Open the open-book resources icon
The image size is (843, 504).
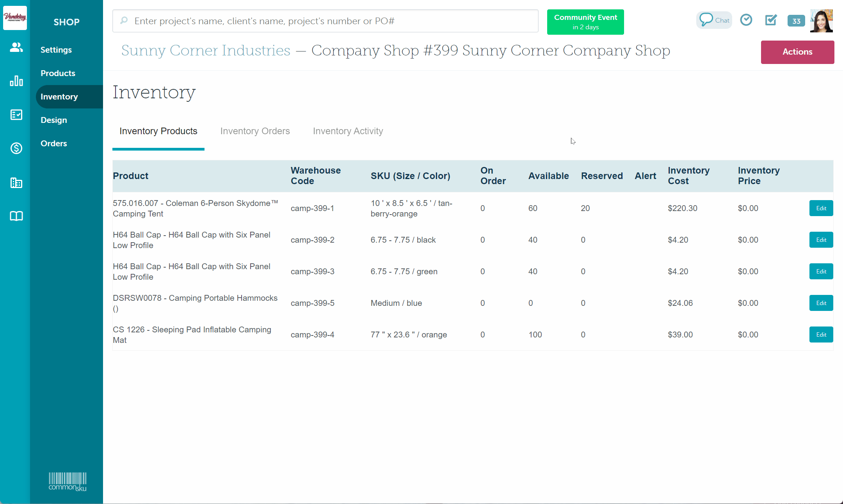tap(16, 216)
